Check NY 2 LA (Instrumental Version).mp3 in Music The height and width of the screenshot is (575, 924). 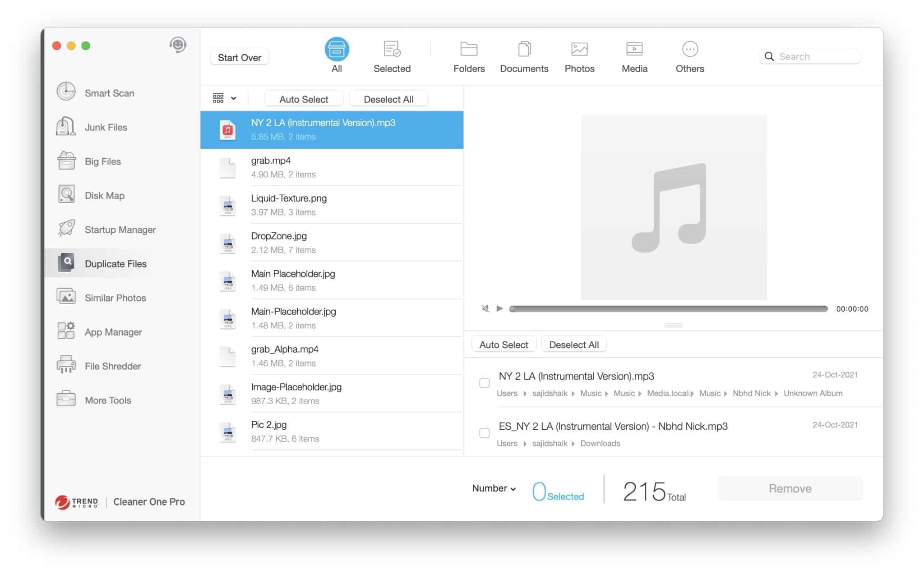(x=484, y=383)
